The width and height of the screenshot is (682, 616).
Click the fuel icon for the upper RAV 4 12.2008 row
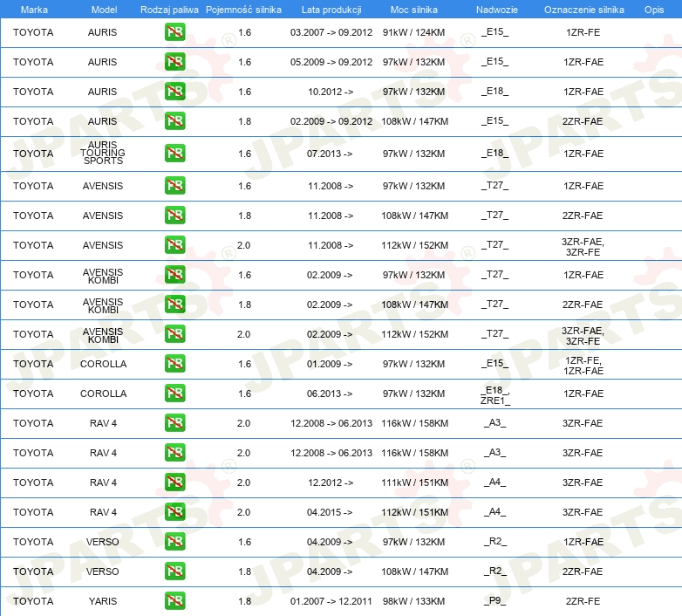click(174, 423)
